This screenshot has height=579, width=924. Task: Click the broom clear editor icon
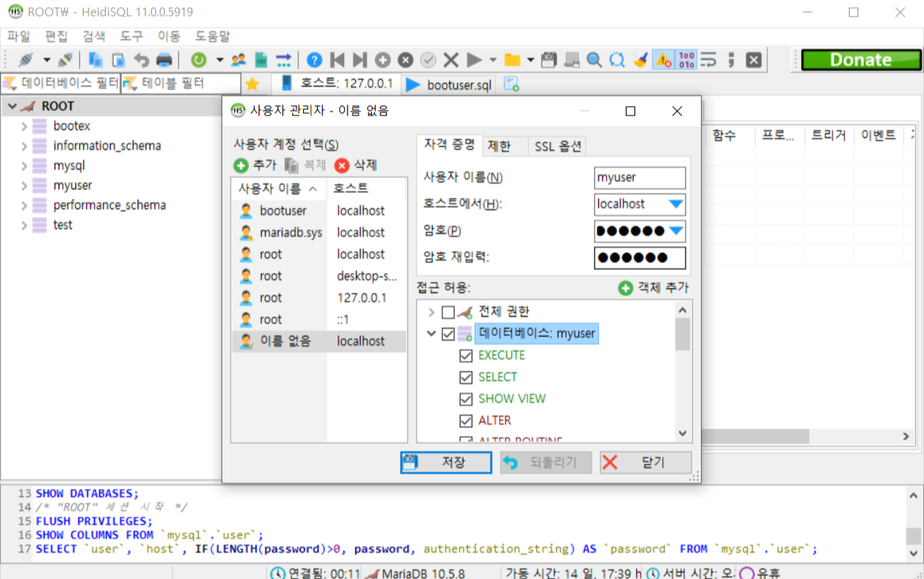tap(640, 59)
